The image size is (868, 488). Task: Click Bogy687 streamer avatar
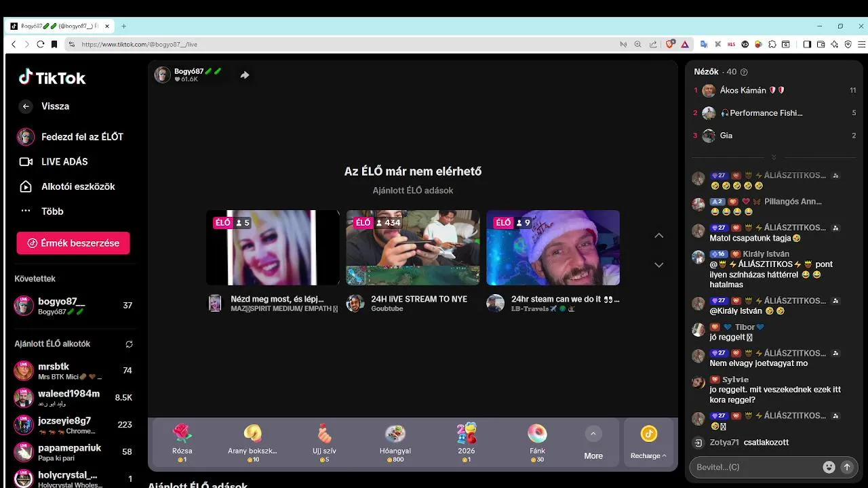[x=162, y=75]
